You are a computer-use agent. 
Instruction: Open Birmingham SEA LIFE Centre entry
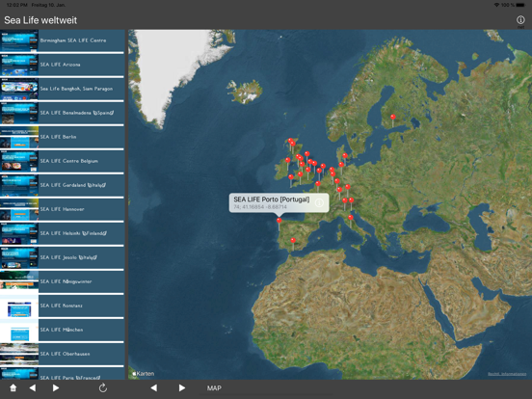62,40
